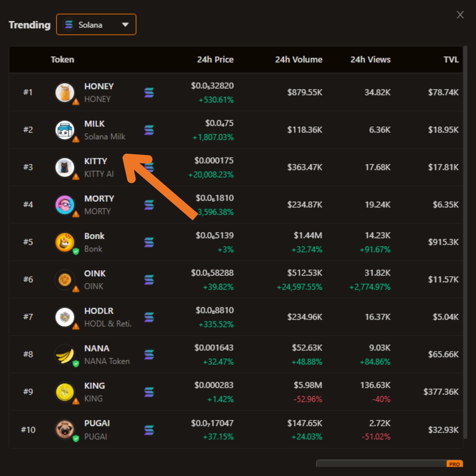This screenshot has width=476, height=476.
Task: Open the HODLR token name
Action: pyautogui.click(x=99, y=311)
